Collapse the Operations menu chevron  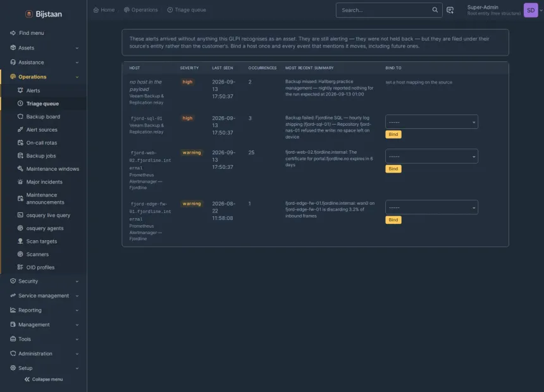77,77
